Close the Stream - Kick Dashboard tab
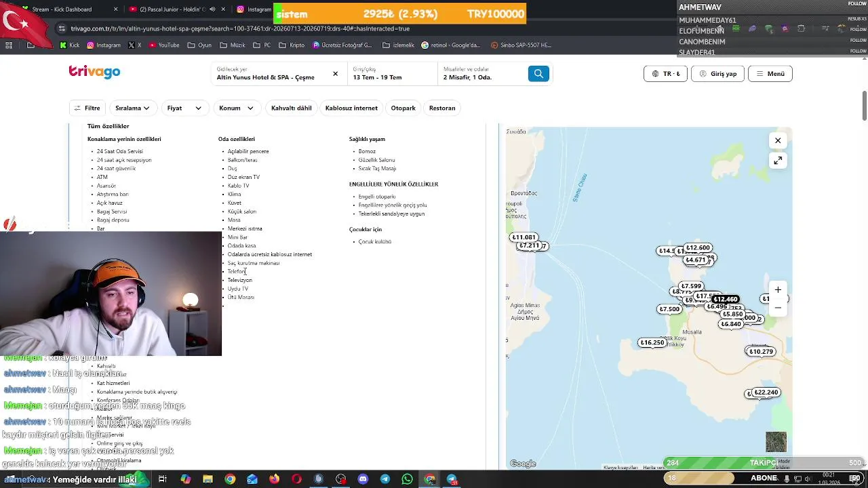The width and height of the screenshot is (868, 488). [x=115, y=9]
